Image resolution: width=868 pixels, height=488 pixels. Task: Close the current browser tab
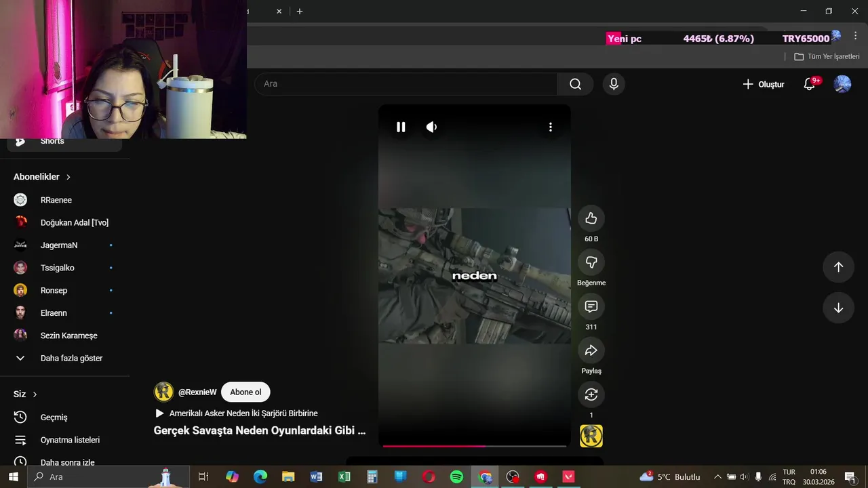[279, 12]
